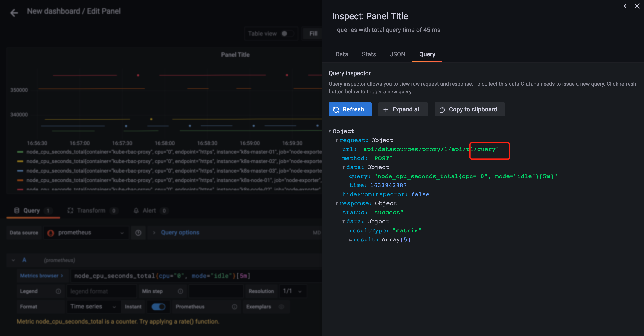Click the green legend swatch for k8s-master-01
Image resolution: width=644 pixels, height=336 pixels.
[x=20, y=152]
